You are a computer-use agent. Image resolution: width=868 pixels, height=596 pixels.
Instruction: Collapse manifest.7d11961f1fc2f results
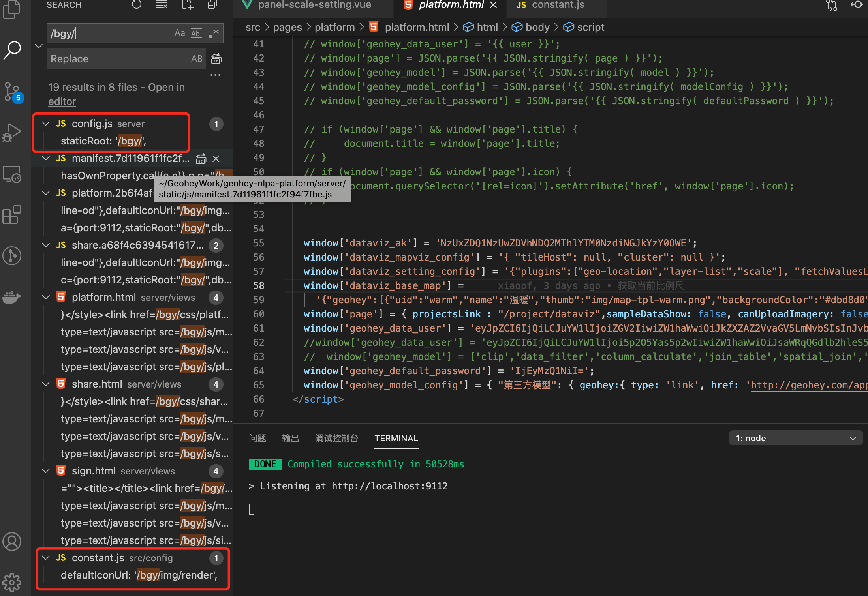click(46, 158)
